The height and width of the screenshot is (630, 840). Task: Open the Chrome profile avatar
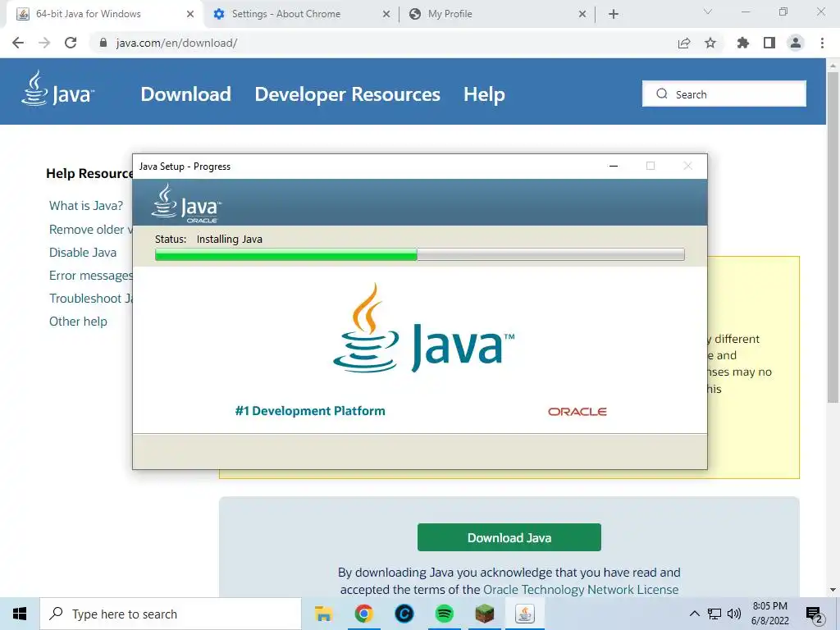796,43
